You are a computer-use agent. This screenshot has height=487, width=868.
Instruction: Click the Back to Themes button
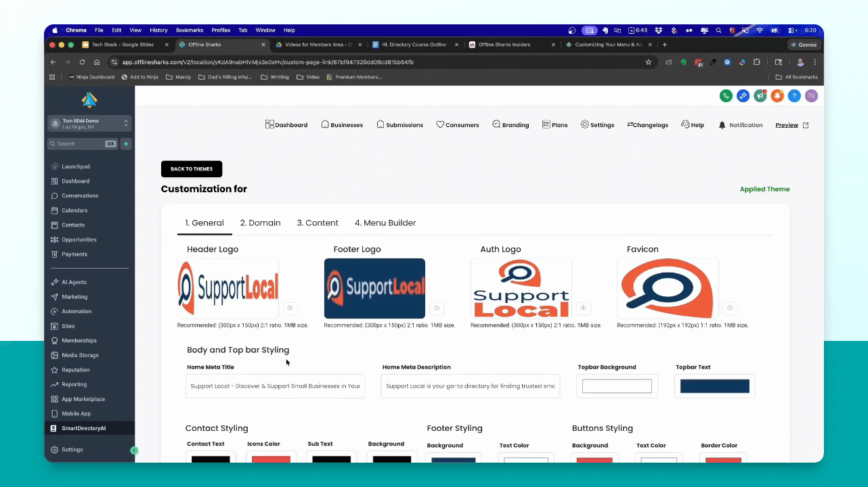coord(192,169)
